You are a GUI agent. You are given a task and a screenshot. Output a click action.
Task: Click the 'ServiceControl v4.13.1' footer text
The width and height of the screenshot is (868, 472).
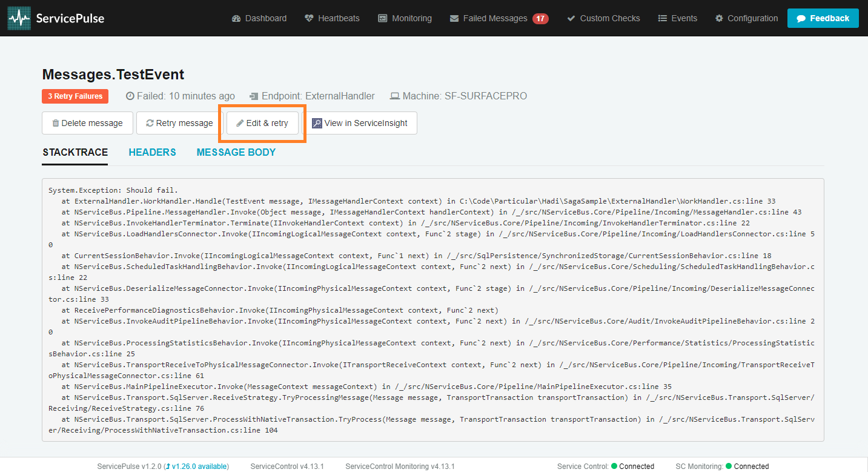point(287,467)
